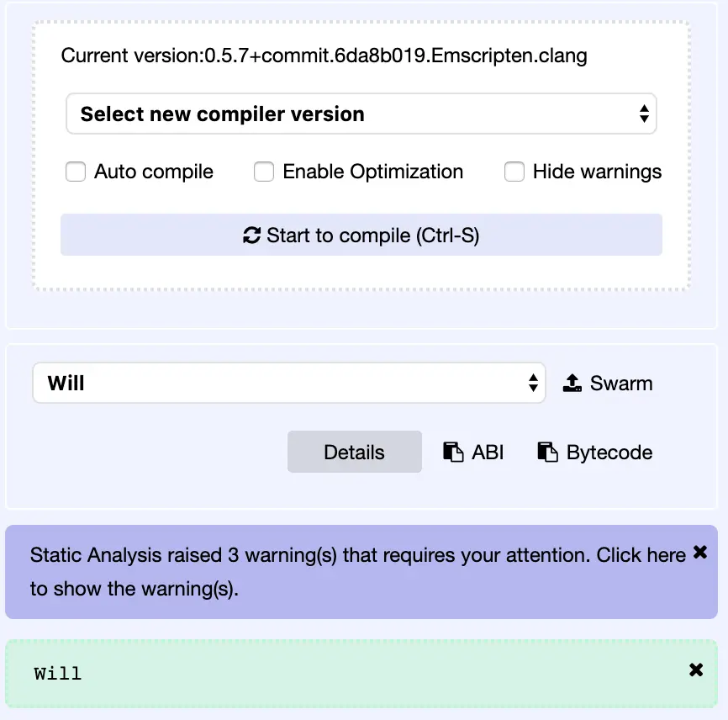Click the compile refresh icon
Viewport: 728px width, 720px height.
pyautogui.click(x=251, y=236)
